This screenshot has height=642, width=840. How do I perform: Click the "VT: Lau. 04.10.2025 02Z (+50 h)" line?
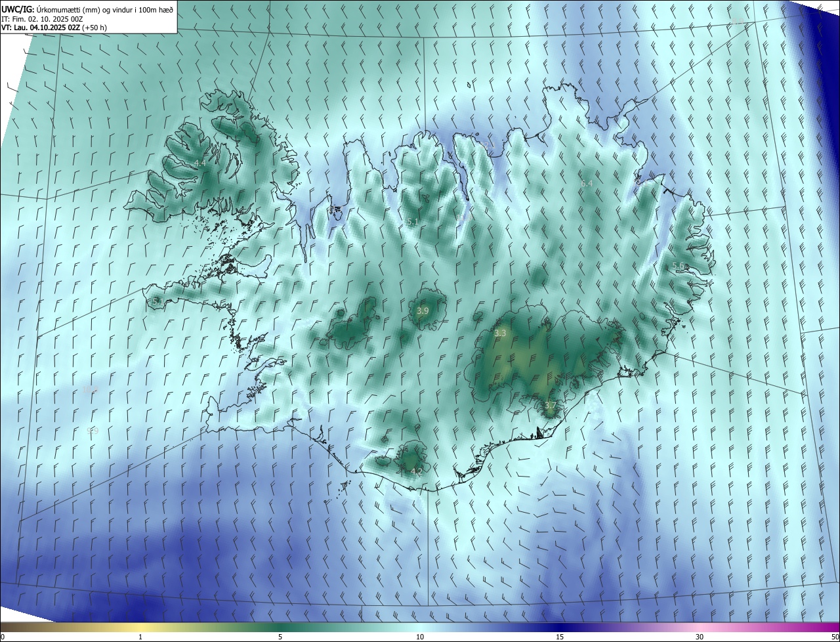[54, 28]
